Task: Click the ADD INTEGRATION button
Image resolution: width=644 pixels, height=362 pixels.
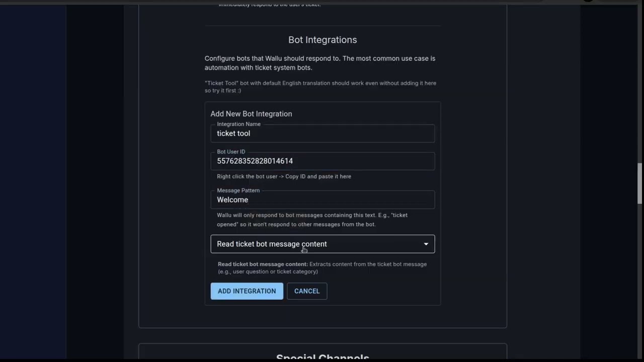Action: pyautogui.click(x=247, y=291)
